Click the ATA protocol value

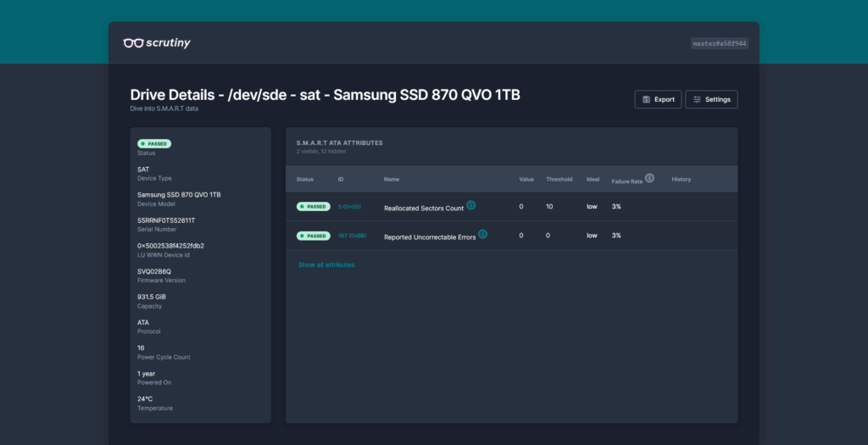coord(142,323)
